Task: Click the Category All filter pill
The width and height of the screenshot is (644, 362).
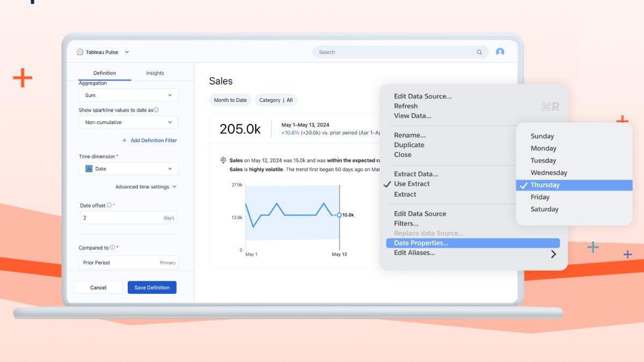Action: pos(276,100)
